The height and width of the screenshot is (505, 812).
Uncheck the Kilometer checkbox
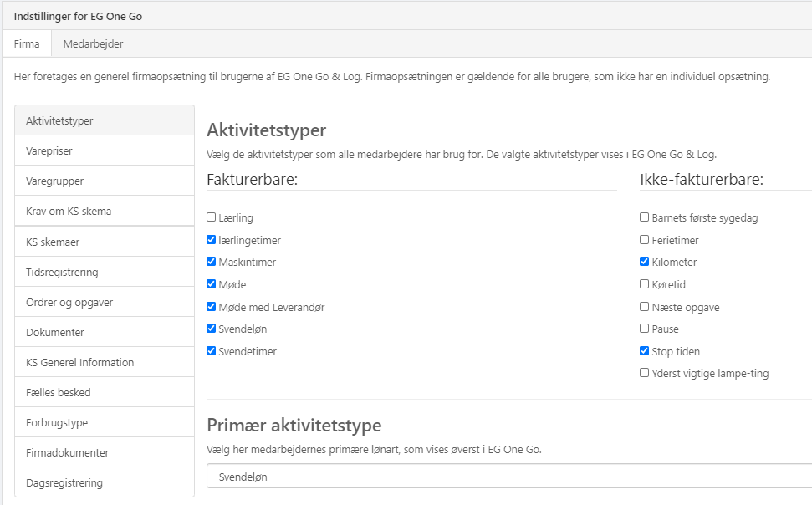pyautogui.click(x=644, y=263)
